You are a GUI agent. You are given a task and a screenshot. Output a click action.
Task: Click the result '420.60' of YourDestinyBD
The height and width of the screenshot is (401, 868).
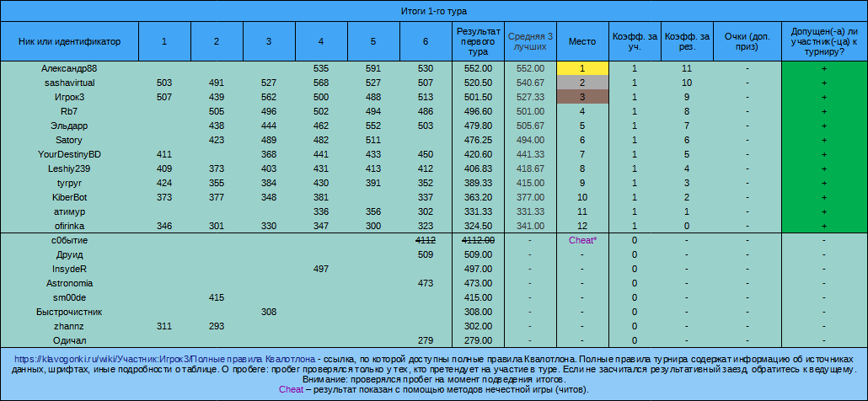477,154
